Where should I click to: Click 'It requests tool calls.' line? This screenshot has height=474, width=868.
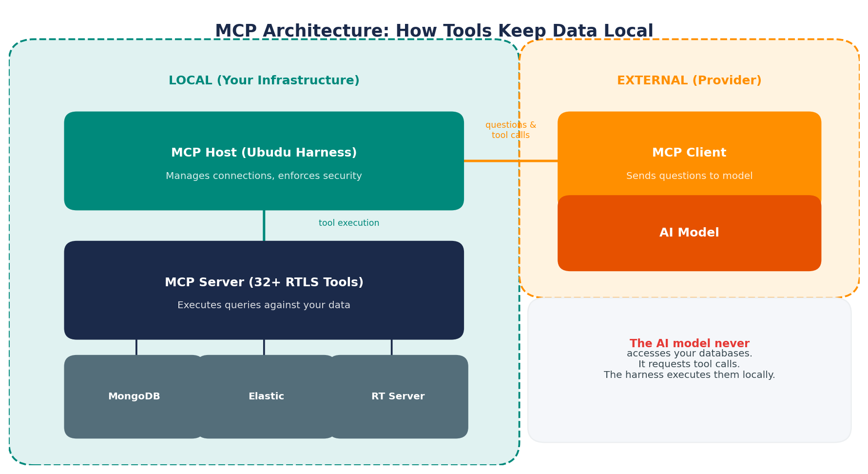coord(689,364)
